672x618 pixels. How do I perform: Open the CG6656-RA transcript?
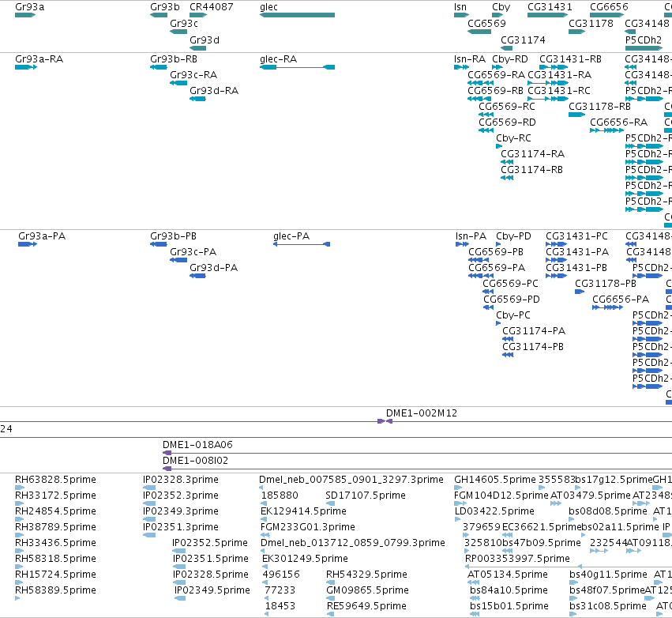pos(606,130)
